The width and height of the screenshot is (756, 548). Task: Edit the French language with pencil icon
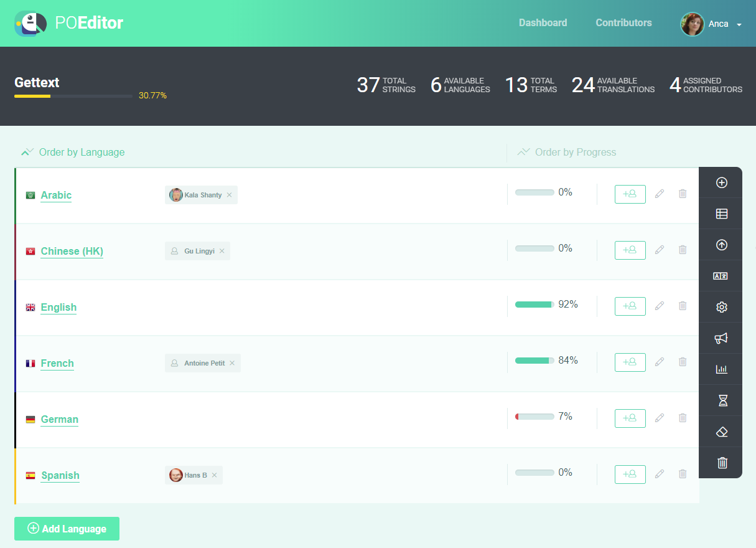(x=660, y=362)
